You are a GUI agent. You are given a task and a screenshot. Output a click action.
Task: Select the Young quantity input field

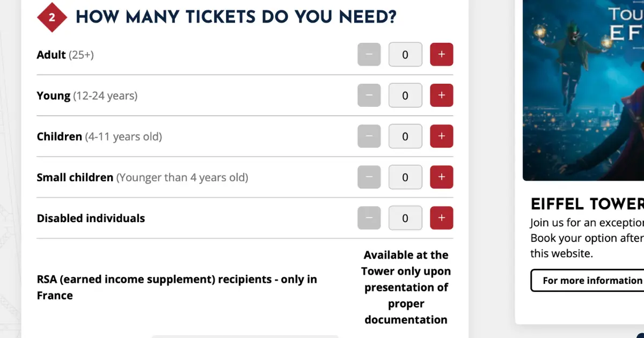coord(405,95)
